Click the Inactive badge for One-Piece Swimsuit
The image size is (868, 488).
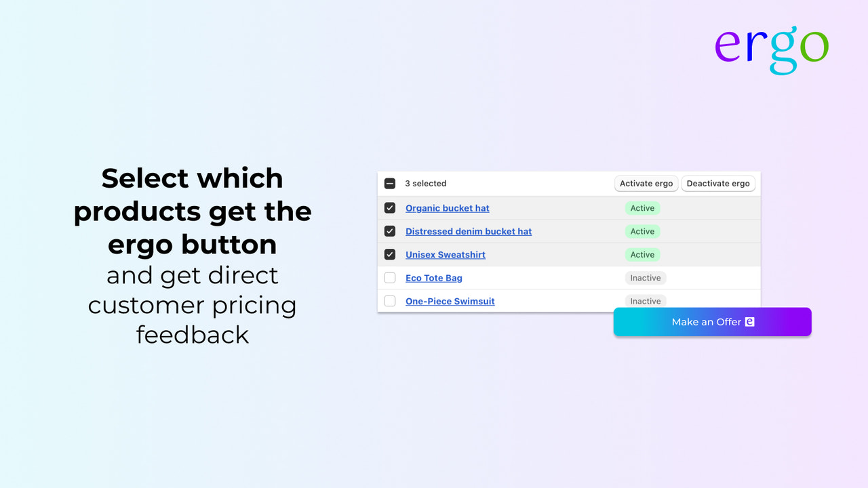click(x=645, y=300)
